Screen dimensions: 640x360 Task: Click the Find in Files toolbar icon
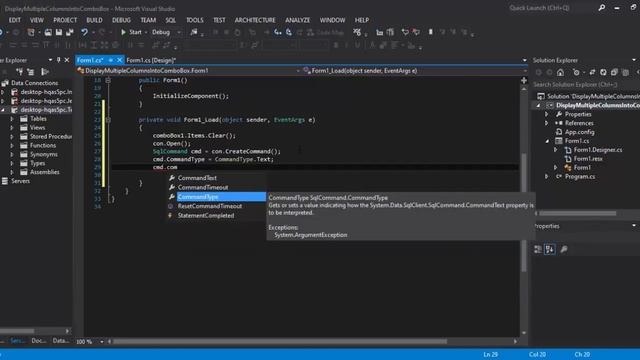point(194,32)
